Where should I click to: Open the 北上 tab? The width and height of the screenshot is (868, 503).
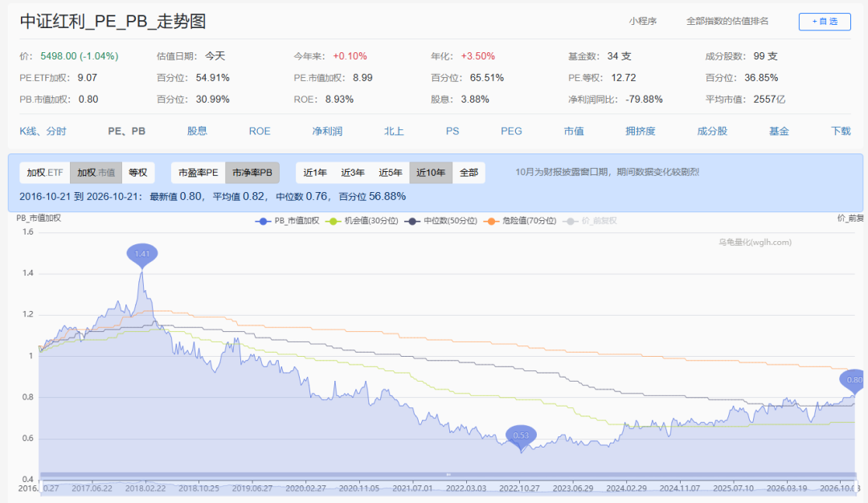[x=394, y=131]
